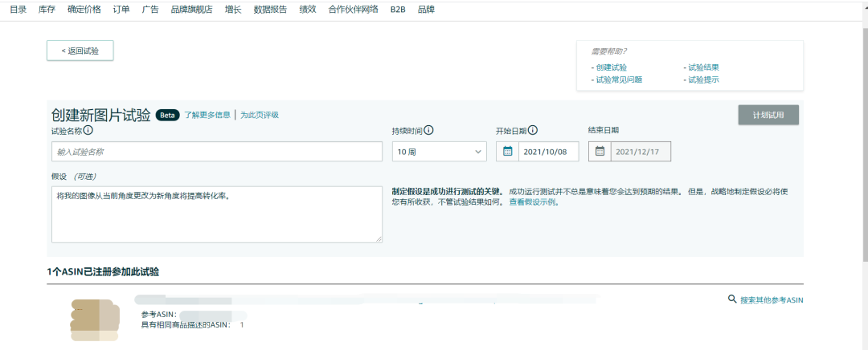Open the 确定价格 menu

[84, 10]
